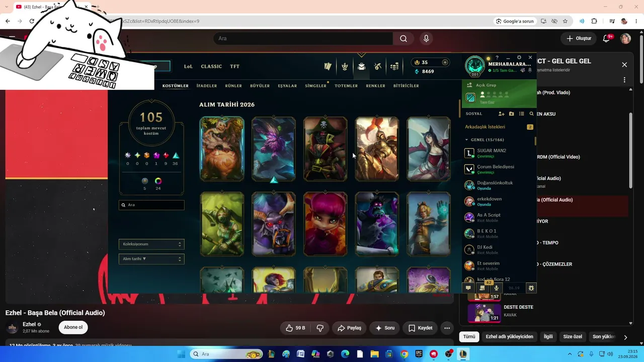The width and height of the screenshot is (644, 362).
Task: Collapse the GENEL friends group
Action: (467, 140)
